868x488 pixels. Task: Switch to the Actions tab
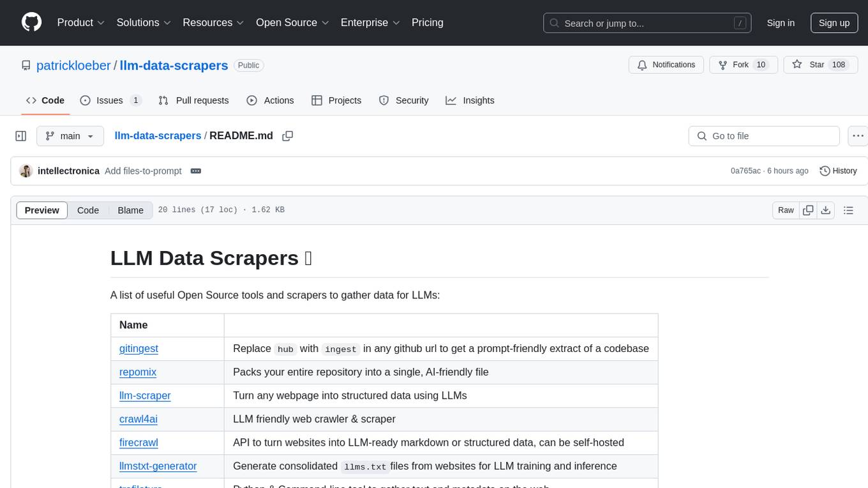click(x=270, y=100)
